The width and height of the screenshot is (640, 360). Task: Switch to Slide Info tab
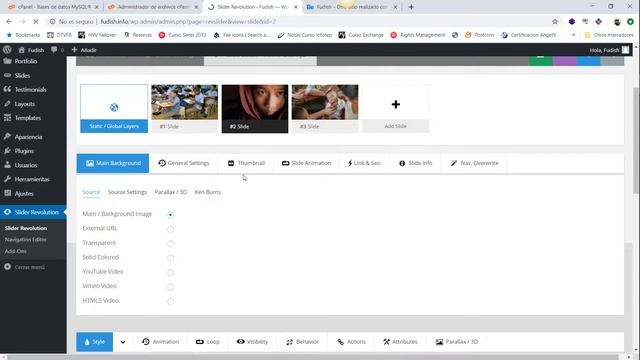tap(415, 163)
